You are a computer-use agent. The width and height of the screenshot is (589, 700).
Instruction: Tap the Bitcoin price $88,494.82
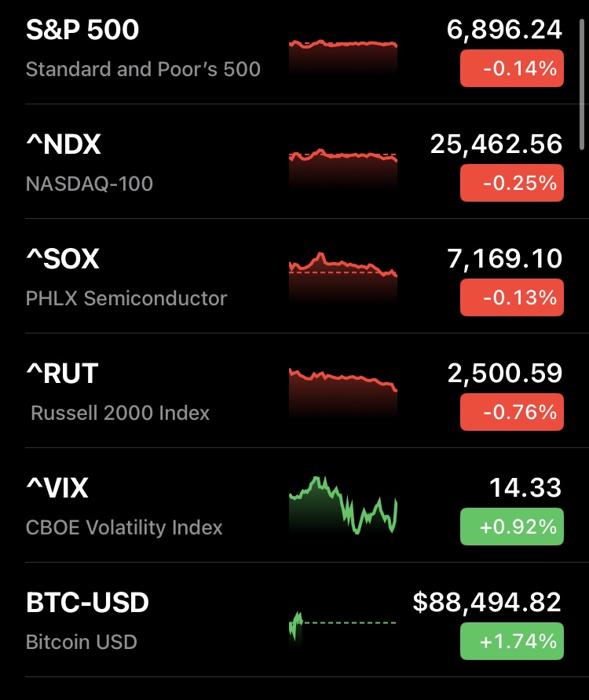487,603
